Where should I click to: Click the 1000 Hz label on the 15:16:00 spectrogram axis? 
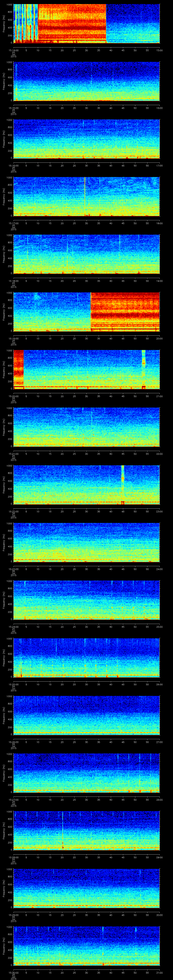point(9,120)
